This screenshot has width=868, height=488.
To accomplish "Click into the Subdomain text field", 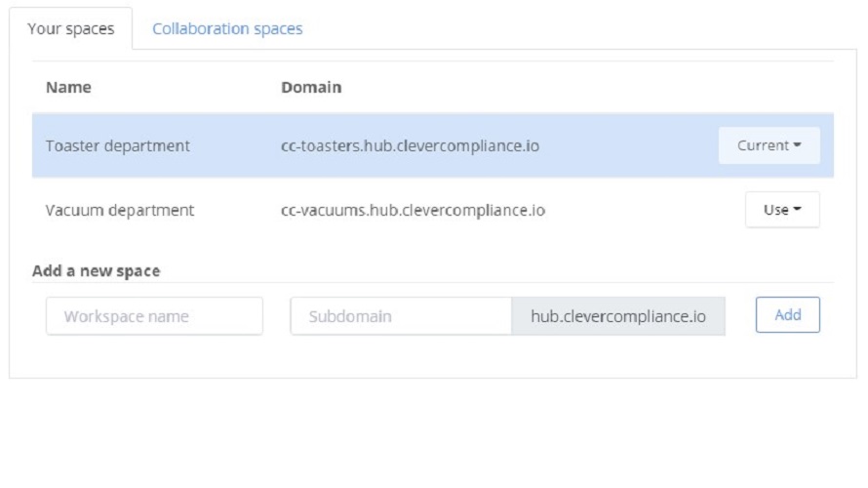I will (401, 316).
